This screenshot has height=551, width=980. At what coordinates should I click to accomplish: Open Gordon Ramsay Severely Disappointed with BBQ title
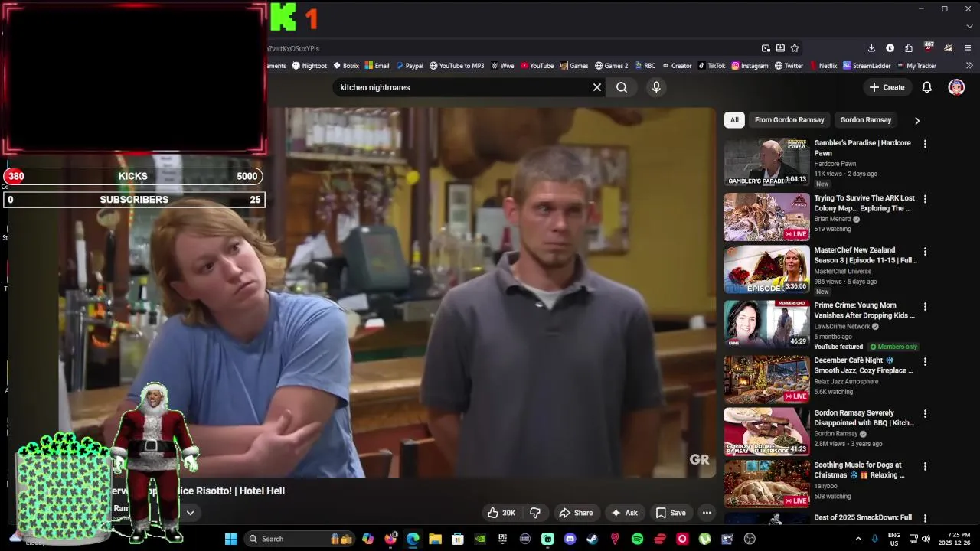[x=864, y=418]
